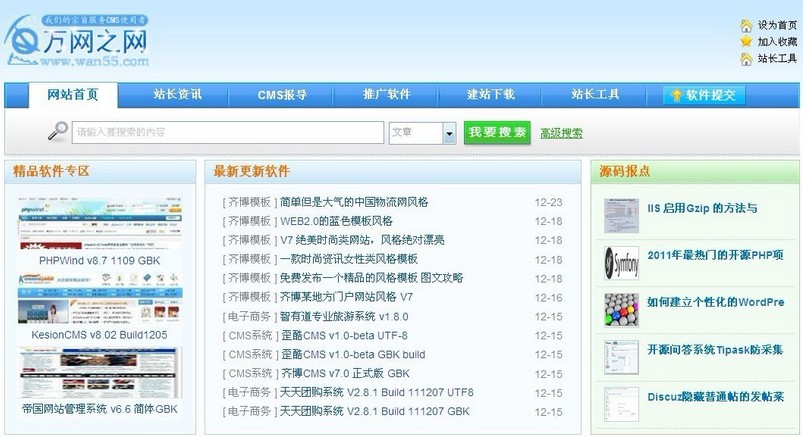Viewport: 803px width, 438px height.
Task: Open WEB2.0的蓝色模板风格 article
Action: coord(336,221)
